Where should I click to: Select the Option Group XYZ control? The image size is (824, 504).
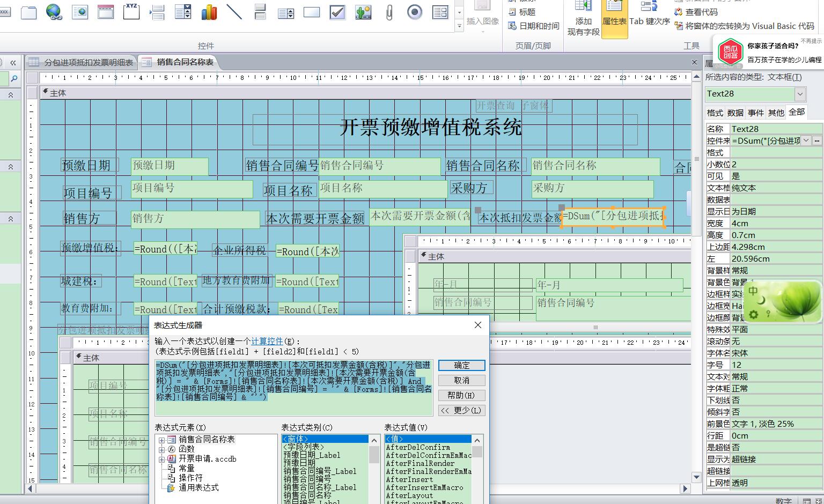(131, 12)
